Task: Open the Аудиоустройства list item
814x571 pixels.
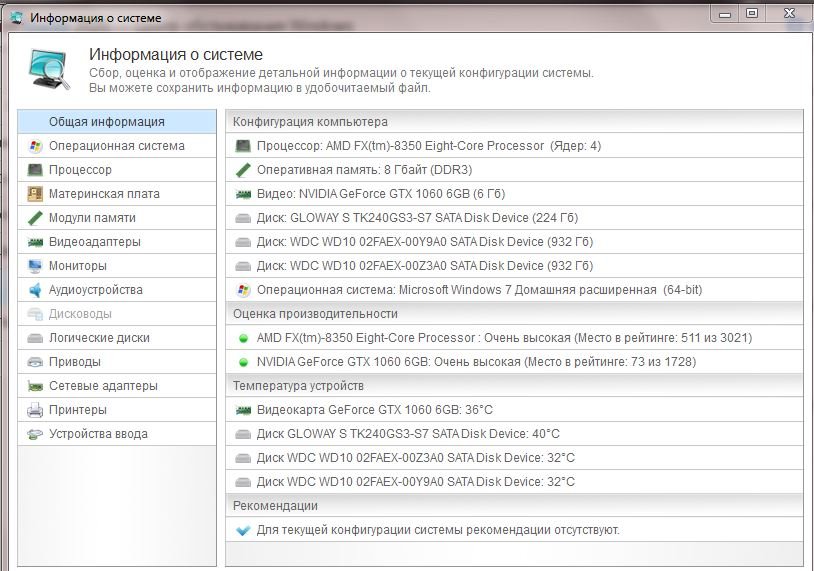Action: tap(117, 290)
